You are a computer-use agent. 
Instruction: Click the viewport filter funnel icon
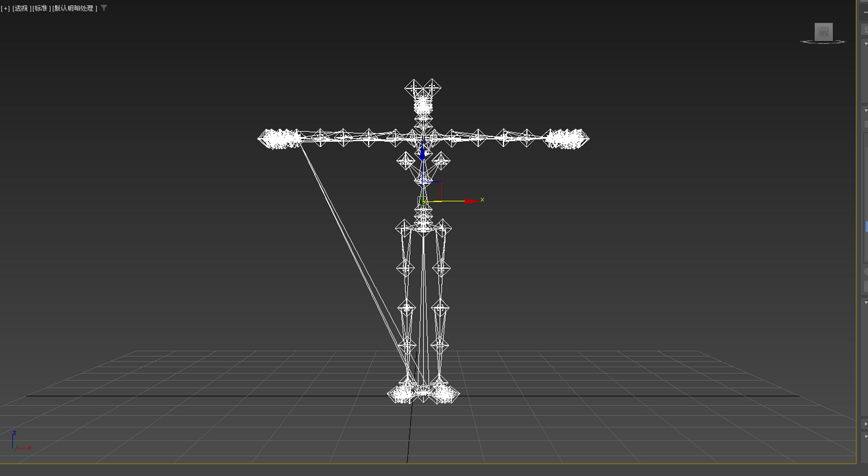pyautogui.click(x=104, y=8)
